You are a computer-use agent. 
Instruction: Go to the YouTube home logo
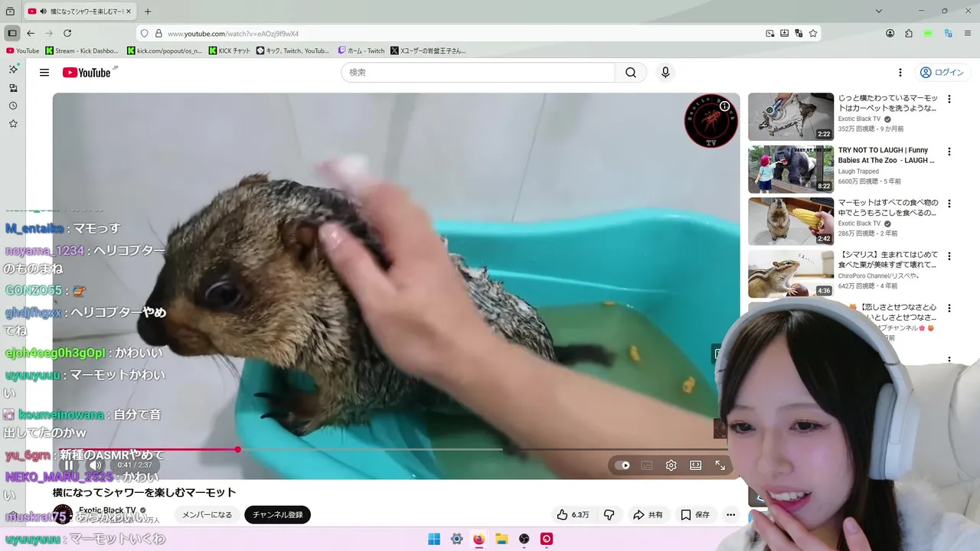[87, 73]
